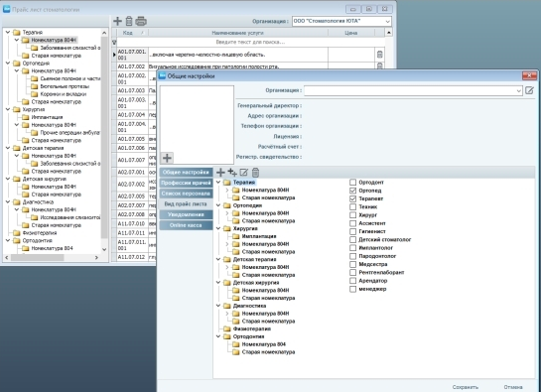Enable the Арендатор checkbox
This screenshot has height=392, width=541.
352,281
